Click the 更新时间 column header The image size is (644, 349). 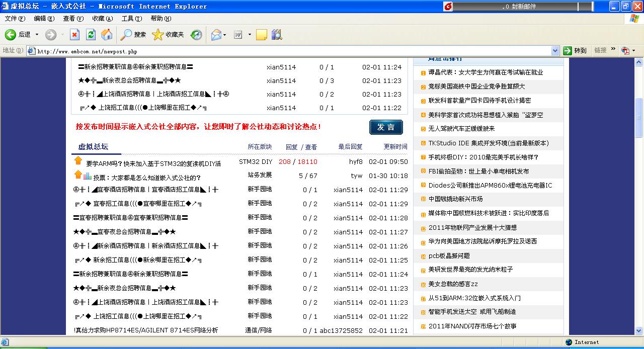coord(395,147)
